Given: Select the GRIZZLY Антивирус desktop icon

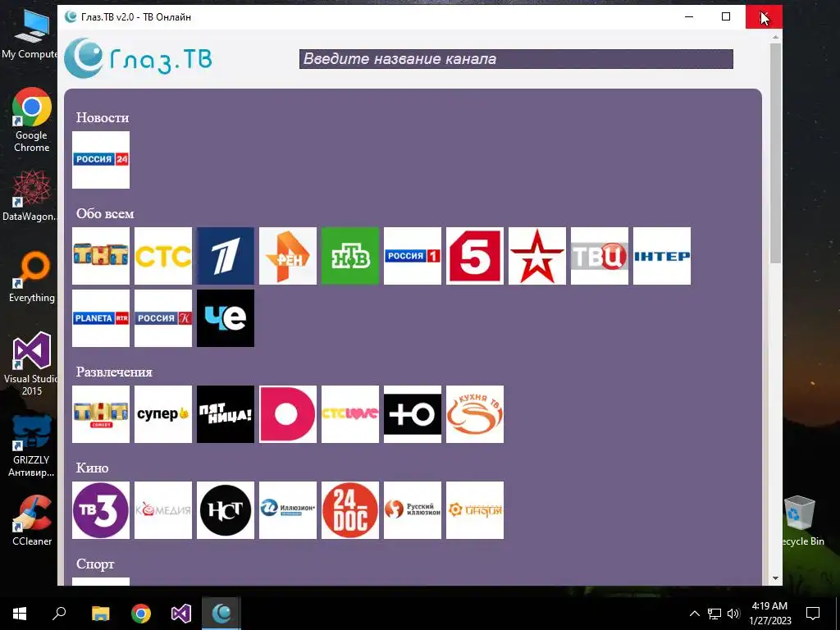Looking at the screenshot, I should (x=32, y=445).
